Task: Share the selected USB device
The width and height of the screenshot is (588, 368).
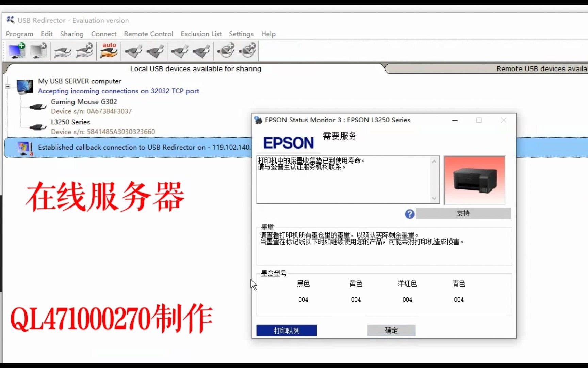Action: [62, 50]
